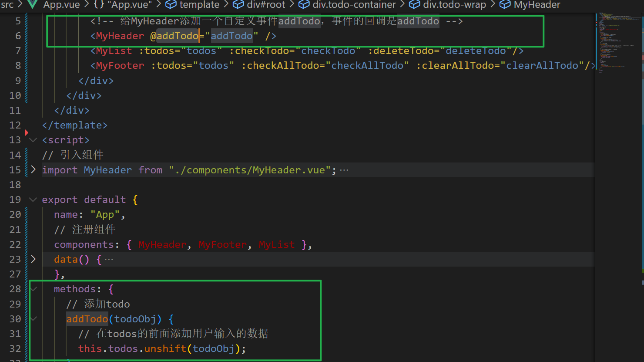The image size is (644, 362).
Task: Click the folded ellipsis after data() {
Action: pyautogui.click(x=109, y=260)
